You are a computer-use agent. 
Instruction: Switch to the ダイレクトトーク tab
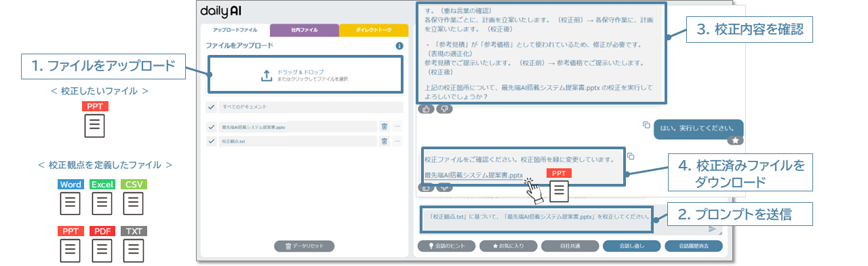click(x=374, y=31)
